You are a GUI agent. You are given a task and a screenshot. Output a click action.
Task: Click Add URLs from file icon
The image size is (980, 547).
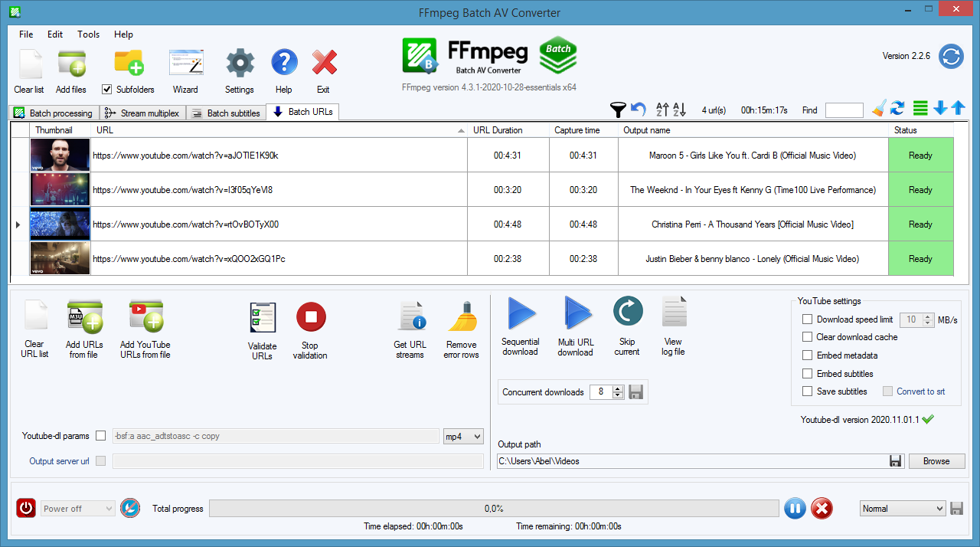coord(84,316)
